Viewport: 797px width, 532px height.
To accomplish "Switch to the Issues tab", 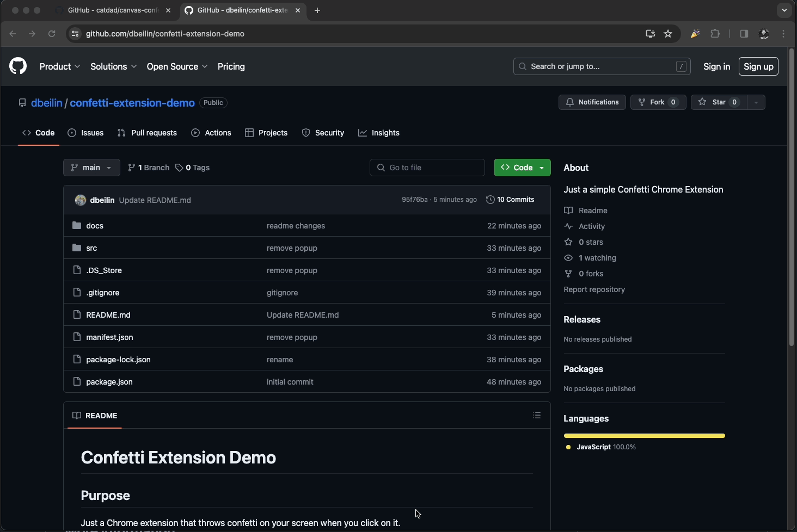I will point(85,133).
